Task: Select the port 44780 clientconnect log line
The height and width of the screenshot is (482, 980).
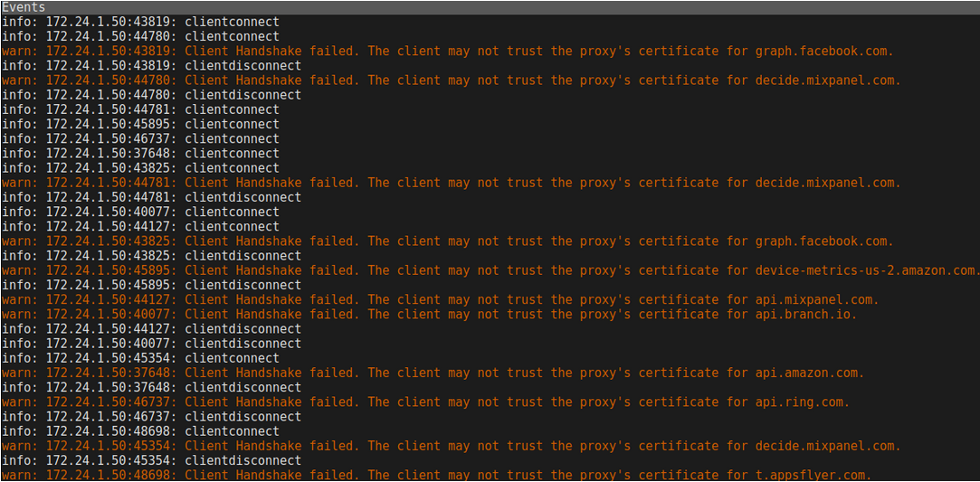Action: tap(140, 36)
